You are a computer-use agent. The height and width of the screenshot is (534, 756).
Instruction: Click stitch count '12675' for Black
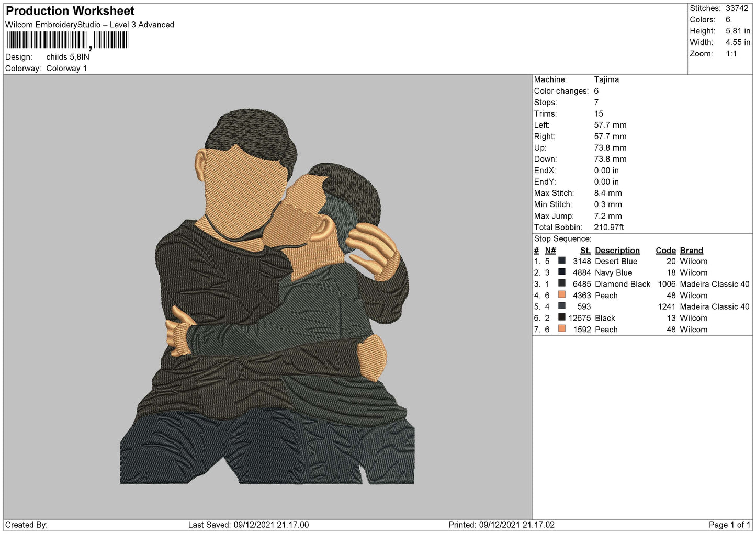pyautogui.click(x=580, y=318)
